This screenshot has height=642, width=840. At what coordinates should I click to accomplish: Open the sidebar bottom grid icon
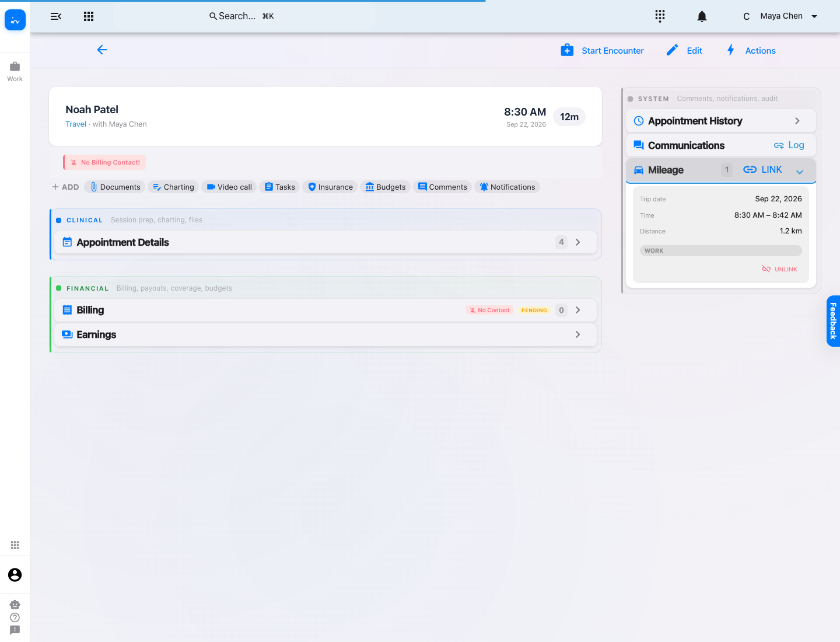click(x=15, y=545)
